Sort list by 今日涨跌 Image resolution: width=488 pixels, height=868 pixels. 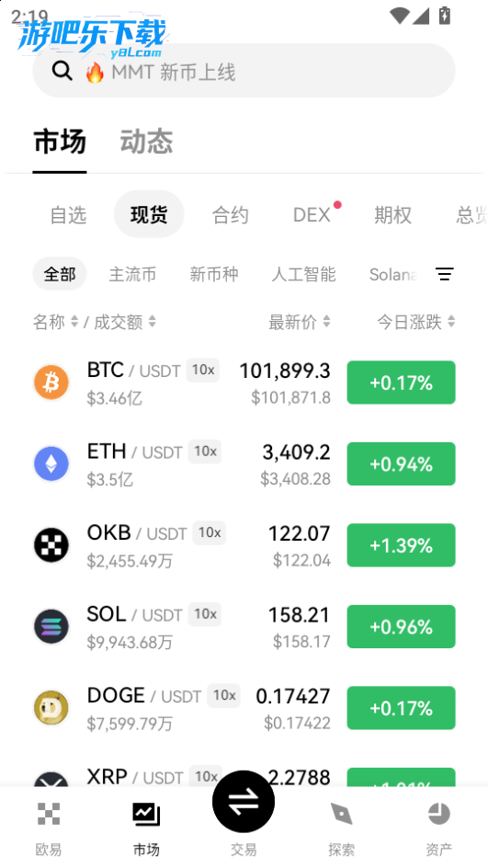tap(416, 322)
